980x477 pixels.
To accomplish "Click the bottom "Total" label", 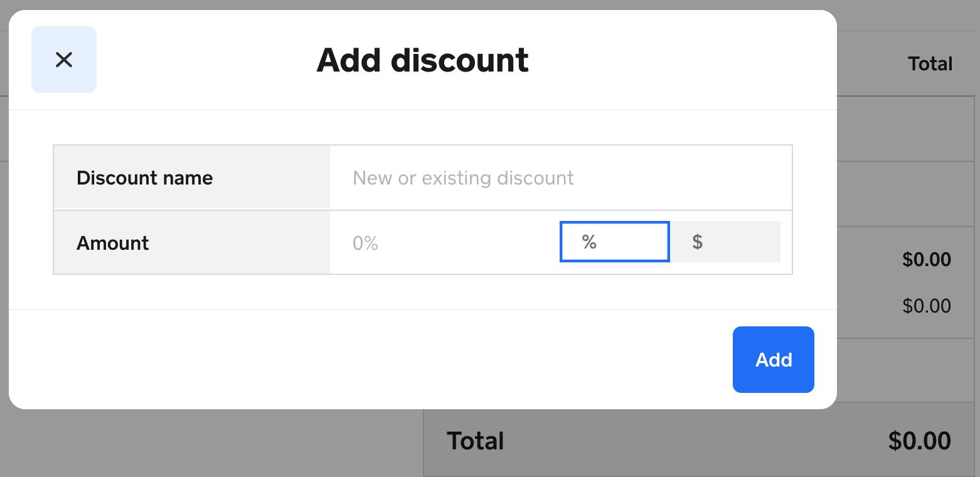I will click(x=475, y=441).
